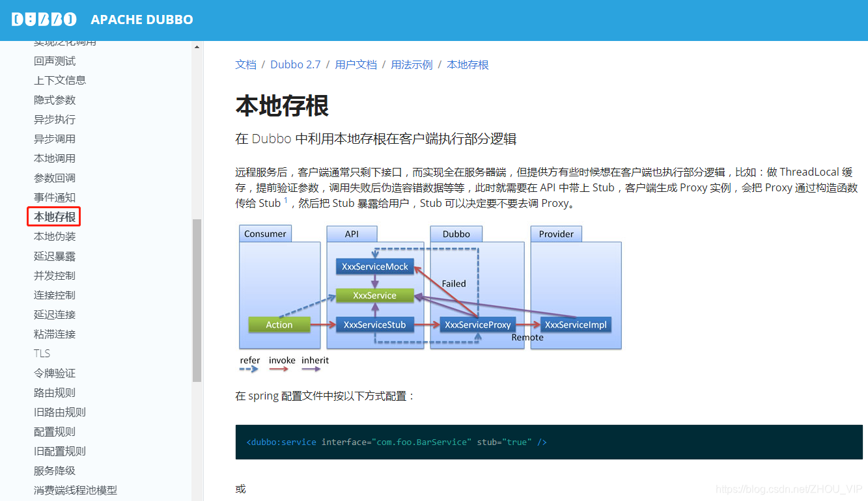Select 旧配置规则 in sidebar
The height and width of the screenshot is (501, 868).
click(x=60, y=451)
